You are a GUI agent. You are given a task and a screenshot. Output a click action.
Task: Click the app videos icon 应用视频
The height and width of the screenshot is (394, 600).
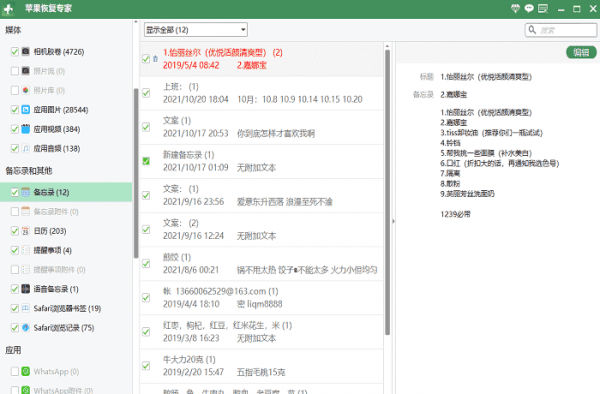pyautogui.click(x=25, y=129)
